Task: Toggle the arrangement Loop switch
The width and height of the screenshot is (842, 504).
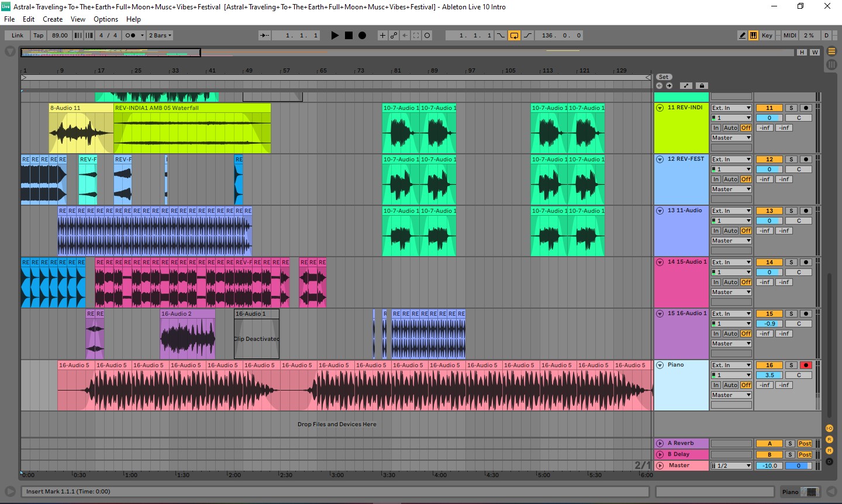Action: (x=514, y=36)
